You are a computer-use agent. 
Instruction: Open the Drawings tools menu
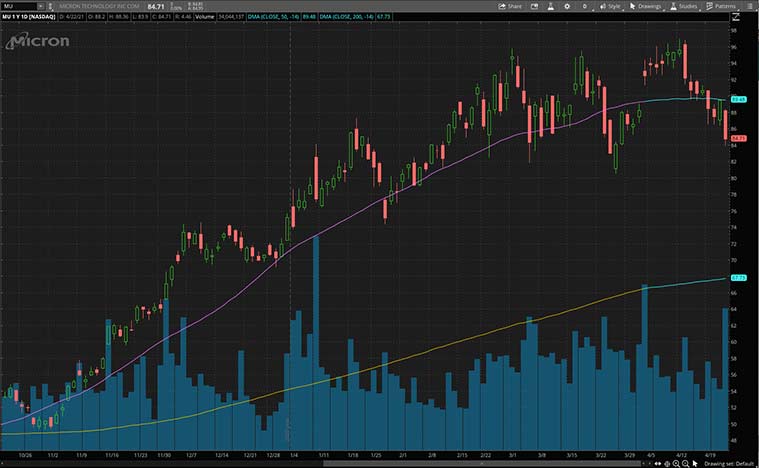coord(647,6)
